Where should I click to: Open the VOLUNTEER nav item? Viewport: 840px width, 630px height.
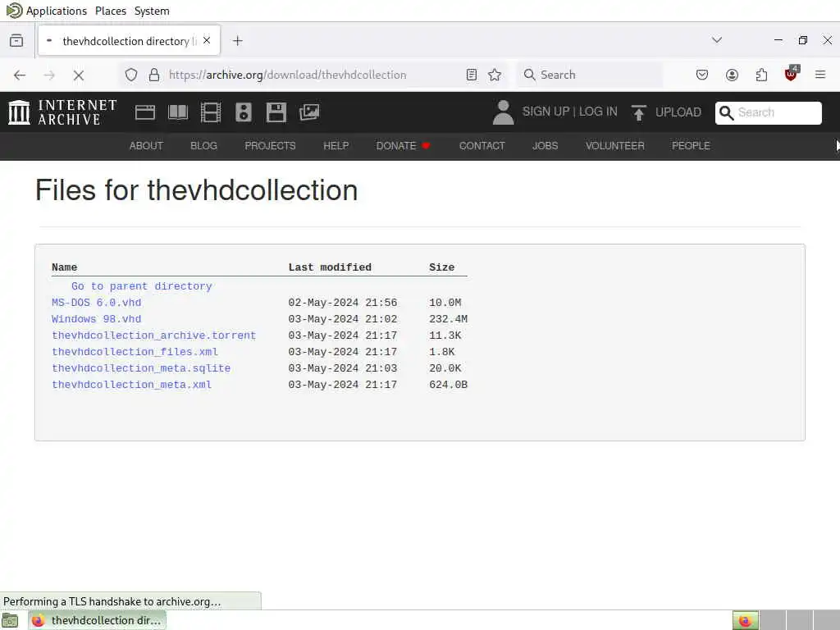click(x=614, y=146)
